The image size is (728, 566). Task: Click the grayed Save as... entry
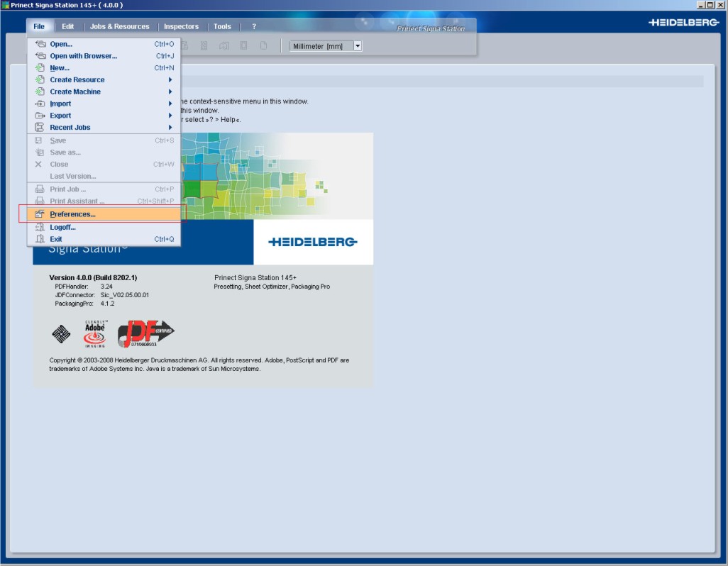[104, 152]
